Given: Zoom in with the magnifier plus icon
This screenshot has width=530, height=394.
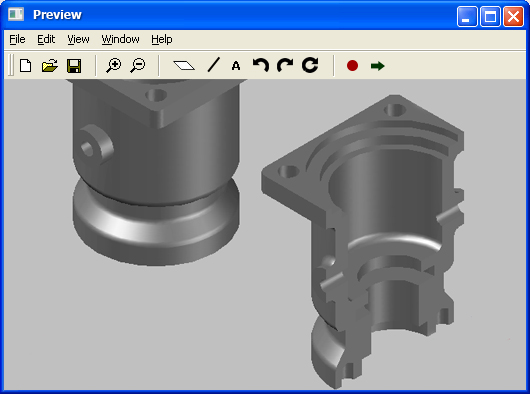Looking at the screenshot, I should [114, 66].
